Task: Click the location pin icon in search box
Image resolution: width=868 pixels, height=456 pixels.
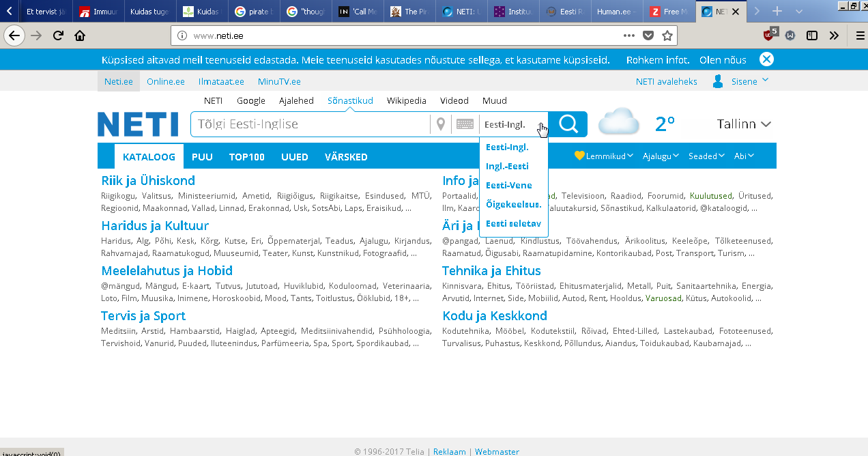Action: click(x=441, y=124)
